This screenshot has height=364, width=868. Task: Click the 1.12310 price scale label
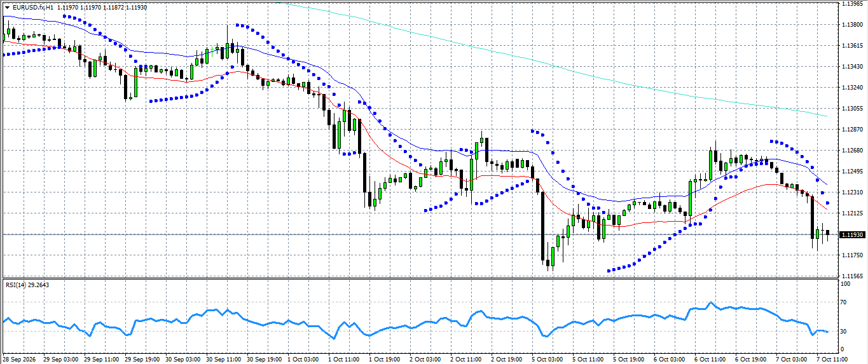[852, 192]
